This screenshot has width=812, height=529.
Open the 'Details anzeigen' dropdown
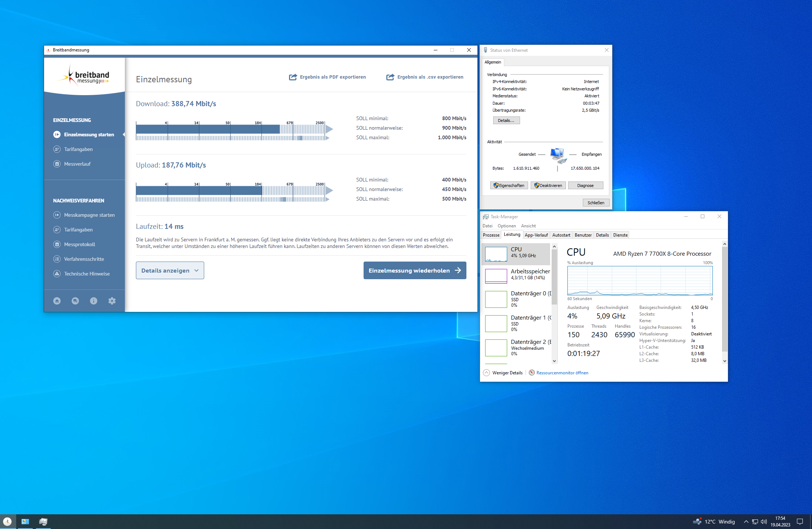point(170,270)
